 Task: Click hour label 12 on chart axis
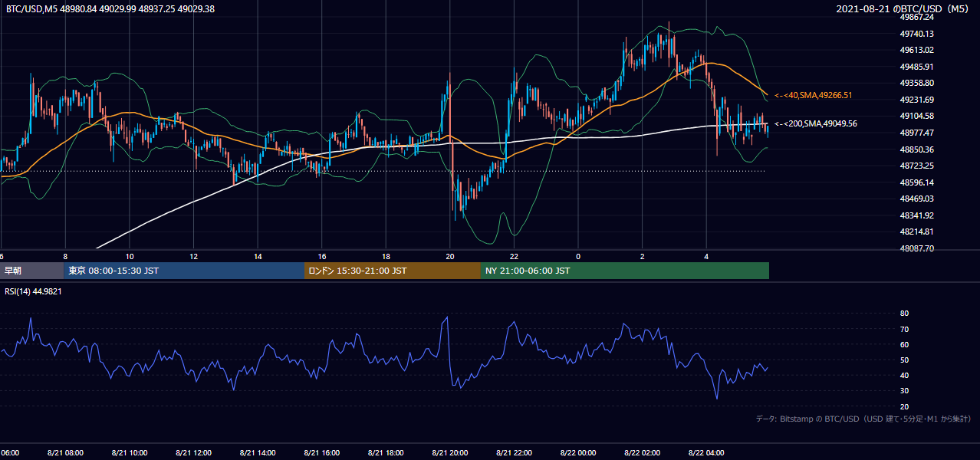pos(194,256)
